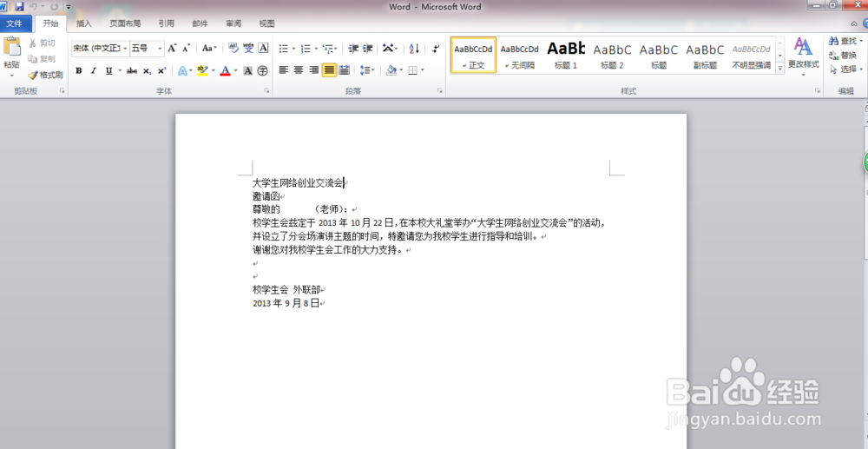This screenshot has height=449, width=868.
Task: Align text right
Action: pyautogui.click(x=314, y=70)
